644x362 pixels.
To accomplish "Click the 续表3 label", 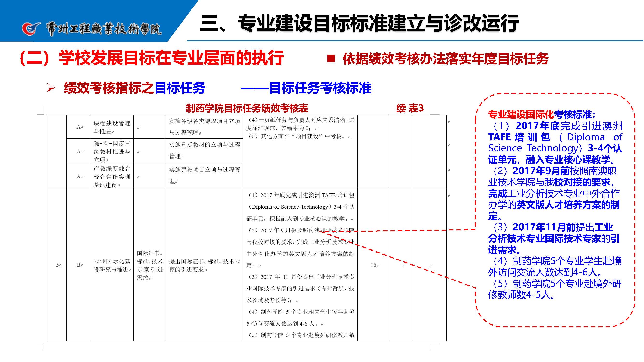I will pos(410,108).
